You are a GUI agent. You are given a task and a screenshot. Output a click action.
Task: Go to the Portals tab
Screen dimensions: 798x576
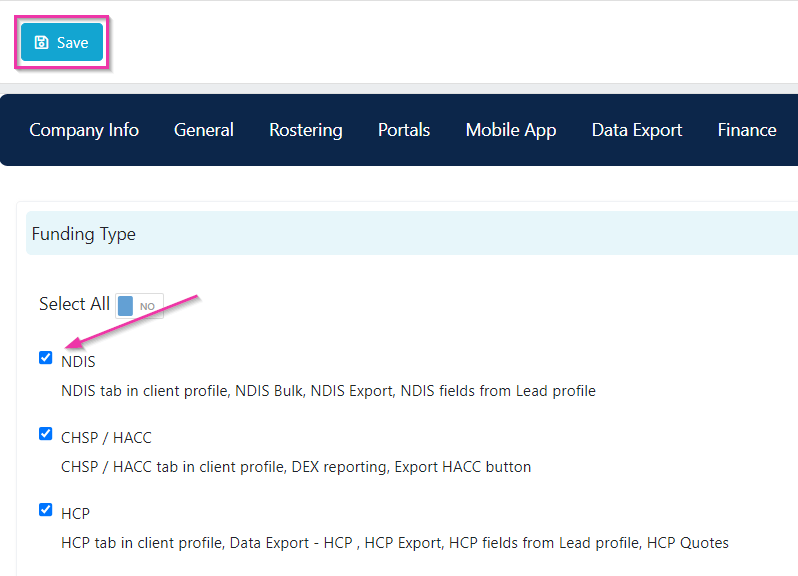404,130
